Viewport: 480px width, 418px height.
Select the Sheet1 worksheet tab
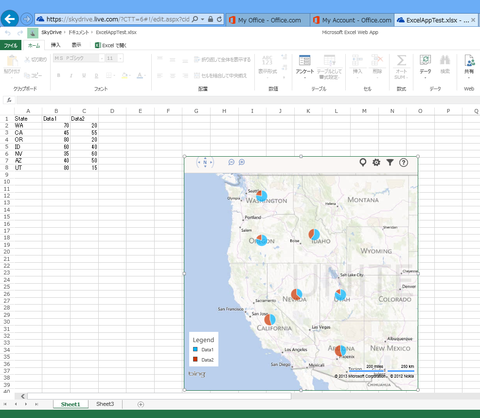tap(70, 404)
